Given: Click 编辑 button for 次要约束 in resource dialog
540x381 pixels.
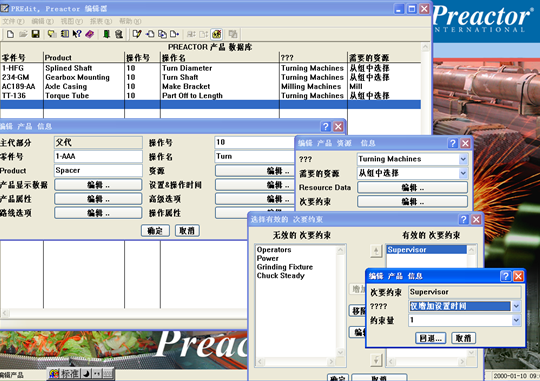Looking at the screenshot, I should point(412,202).
